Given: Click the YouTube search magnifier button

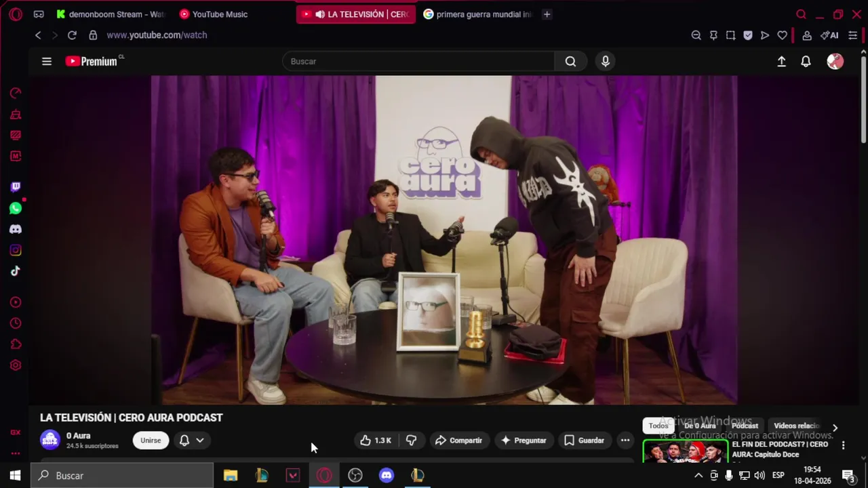Looking at the screenshot, I should click(x=570, y=62).
